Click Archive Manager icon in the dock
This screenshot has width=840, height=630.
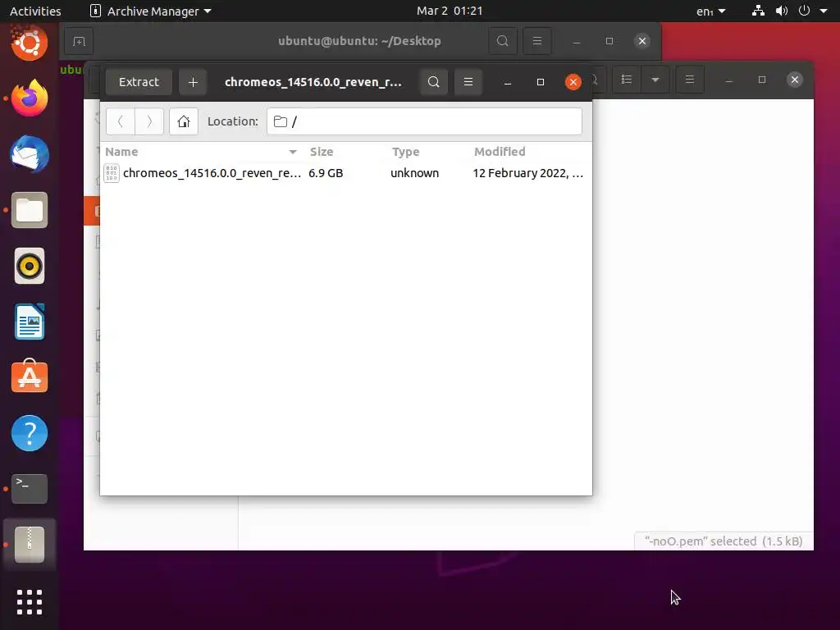click(x=30, y=545)
